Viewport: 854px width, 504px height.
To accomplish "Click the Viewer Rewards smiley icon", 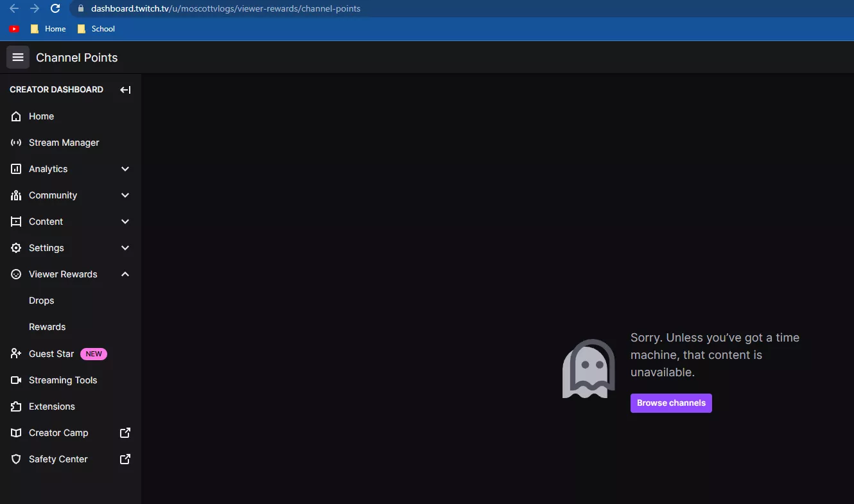I will click(15, 274).
